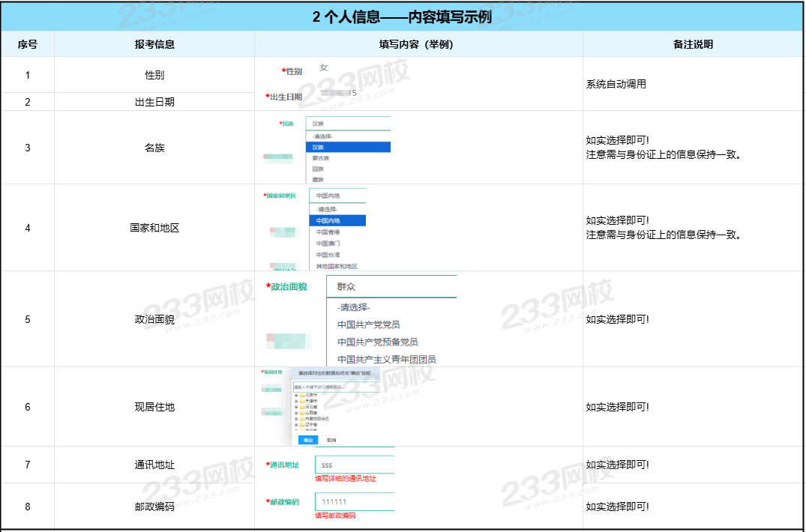The height and width of the screenshot is (532, 806).
Task: Click the 填写内容（举例） column header
Action: 418,44
